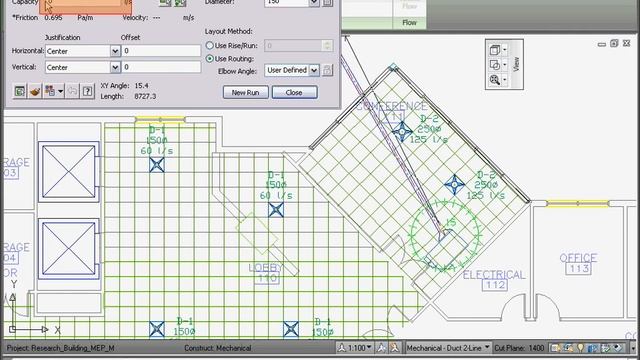This screenshot has height=360, width=640.
Task: Click the Horizontal offset input field
Action: (161, 51)
